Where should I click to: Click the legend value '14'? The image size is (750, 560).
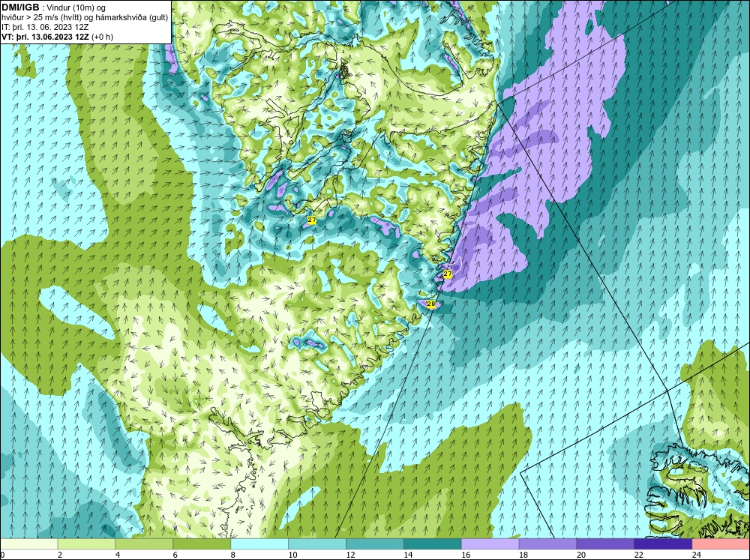pos(408,555)
